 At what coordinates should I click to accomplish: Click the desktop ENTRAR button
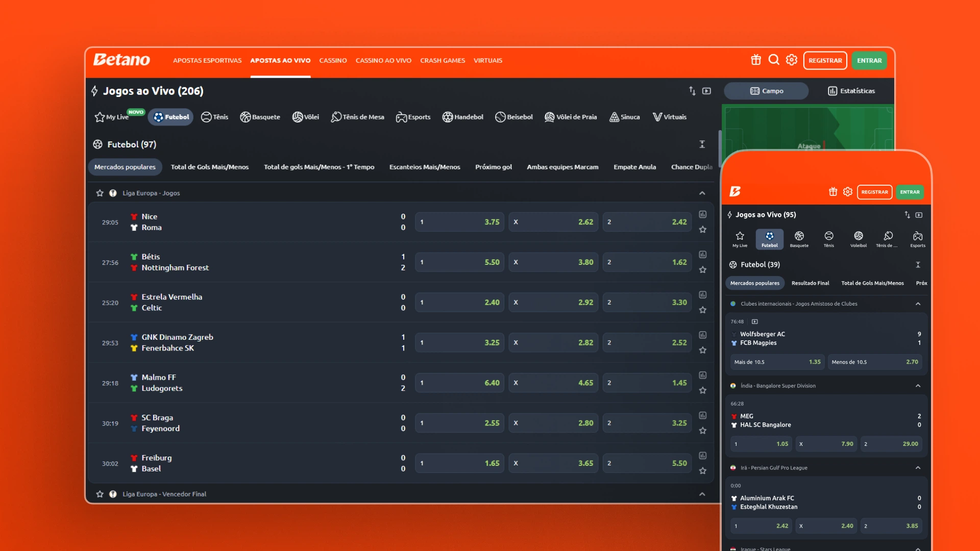(x=869, y=60)
